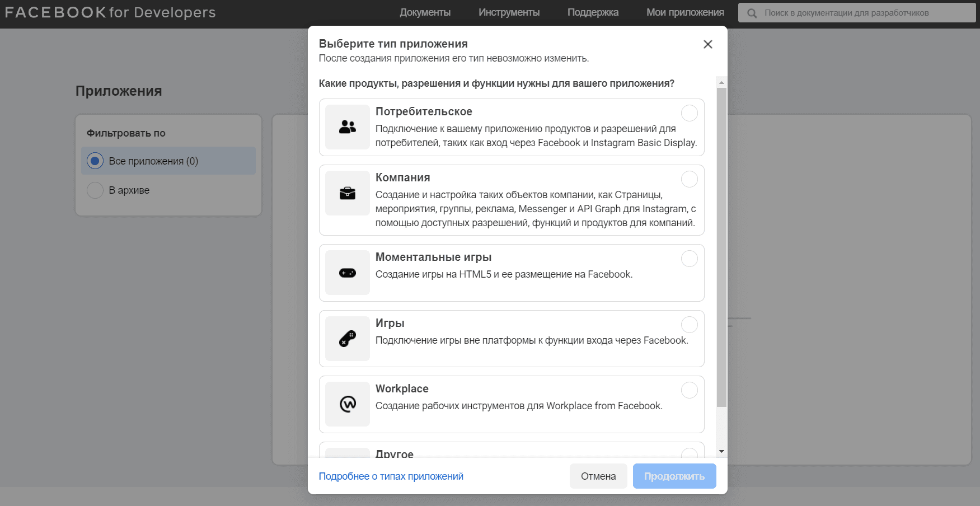Click the Игры card title

tap(390, 323)
